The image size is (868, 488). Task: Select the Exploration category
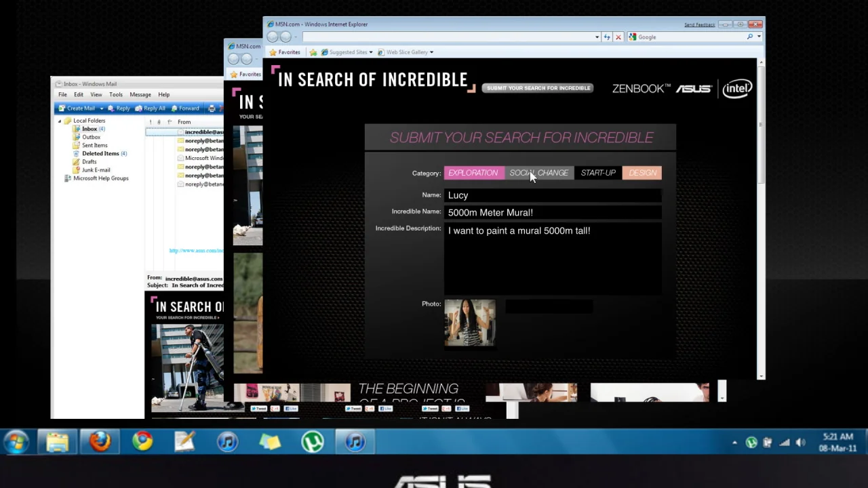pyautogui.click(x=473, y=173)
